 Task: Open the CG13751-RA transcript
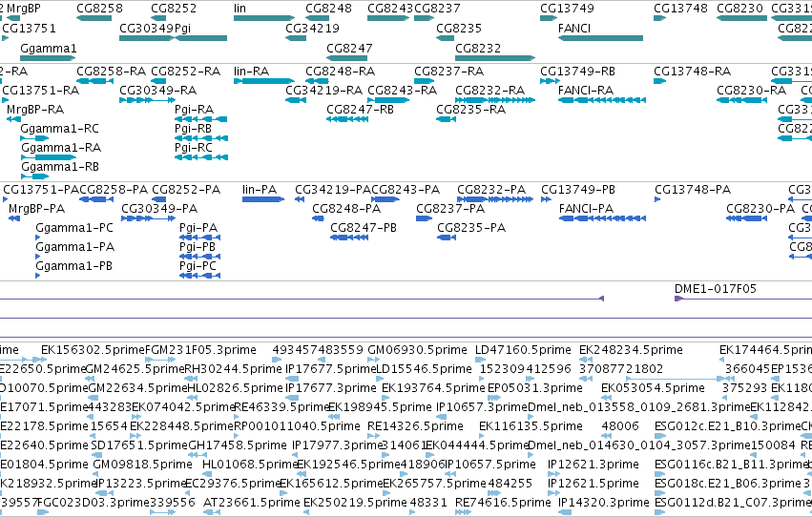pos(5,100)
